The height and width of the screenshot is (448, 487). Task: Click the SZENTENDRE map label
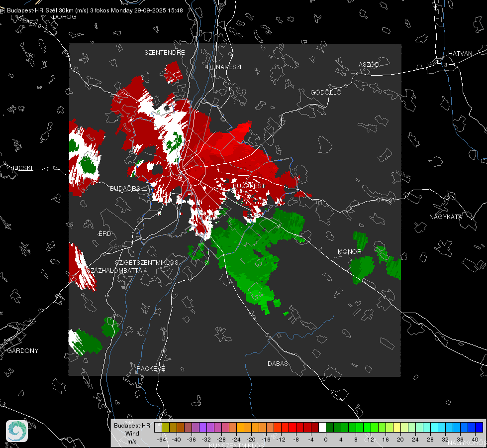164,53
